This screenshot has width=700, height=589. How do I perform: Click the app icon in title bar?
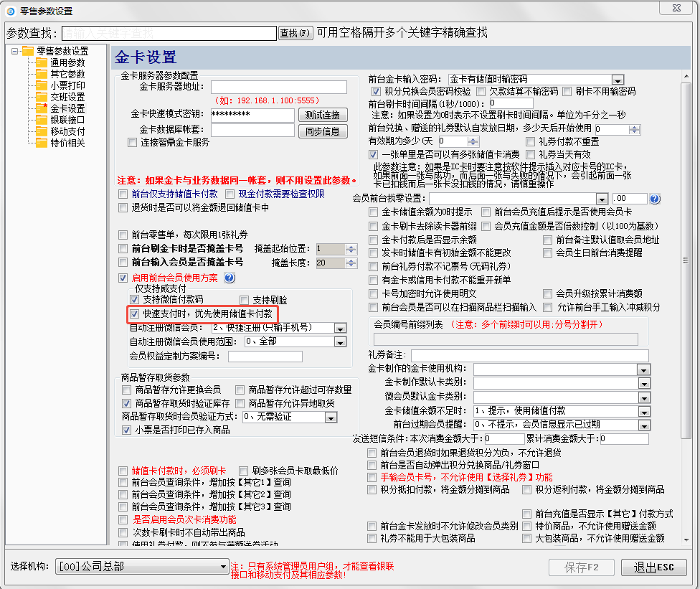click(10, 11)
